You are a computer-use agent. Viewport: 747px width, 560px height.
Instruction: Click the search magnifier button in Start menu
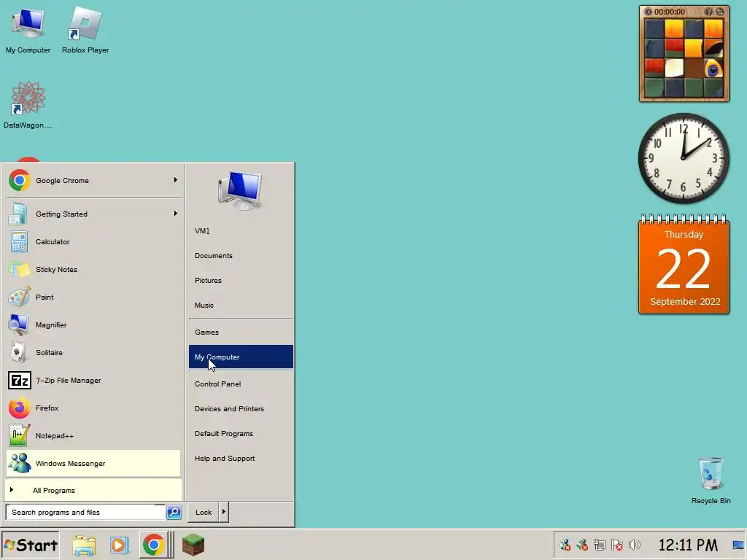coord(174,513)
